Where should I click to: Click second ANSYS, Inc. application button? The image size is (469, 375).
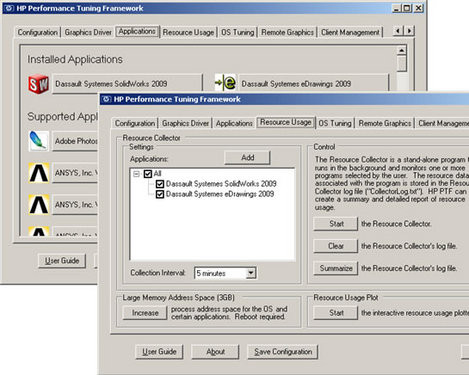click(75, 205)
